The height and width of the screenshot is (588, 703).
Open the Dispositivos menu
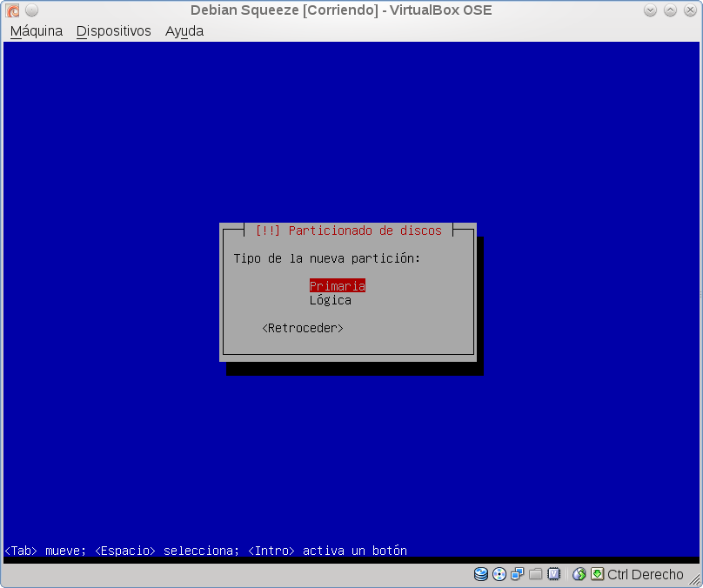tap(113, 31)
